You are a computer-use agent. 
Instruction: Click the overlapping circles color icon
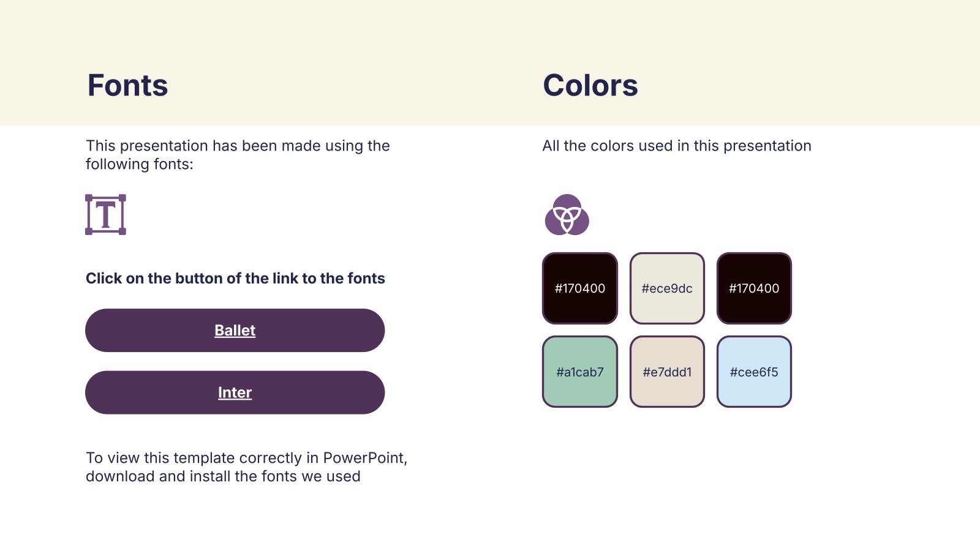coord(567,215)
